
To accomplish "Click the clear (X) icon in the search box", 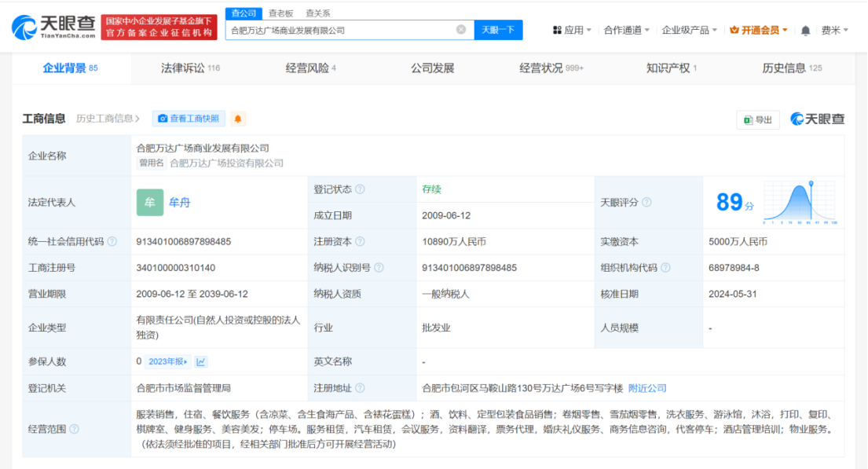I will pyautogui.click(x=460, y=29).
